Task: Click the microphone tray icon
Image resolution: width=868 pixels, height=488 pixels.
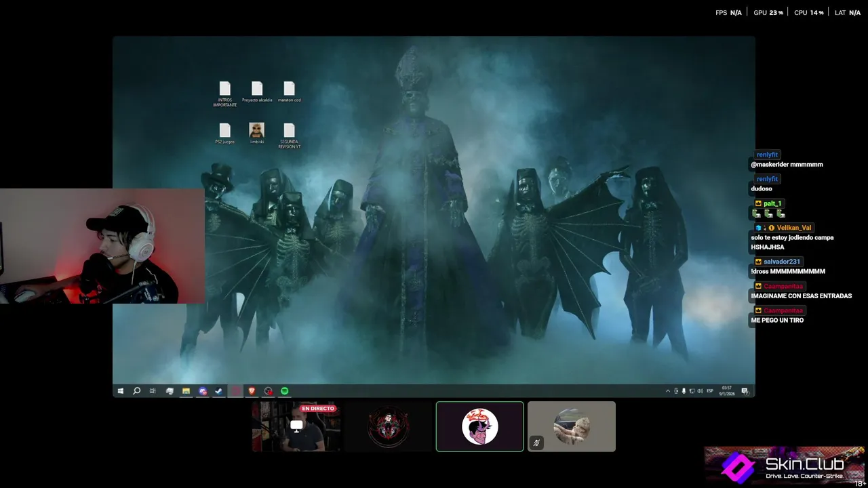Action: (684, 391)
